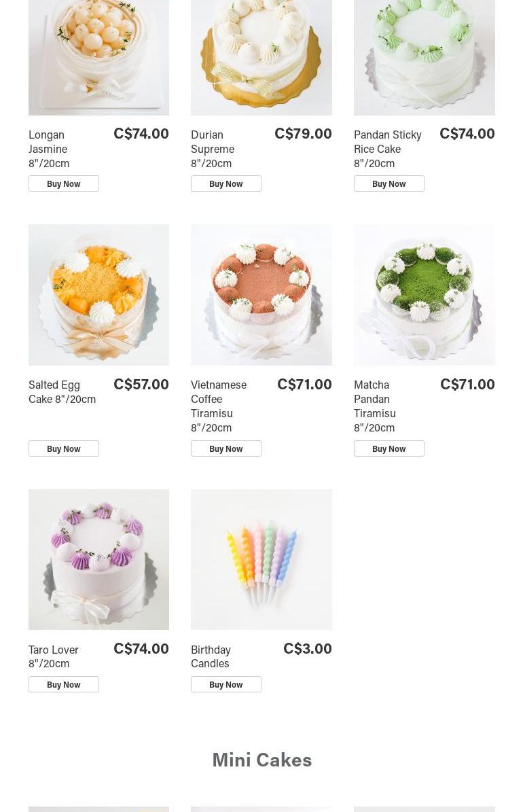Image resolution: width=523 pixels, height=812 pixels.
Task: Select the Birthday Candles product name
Action: [x=211, y=656]
